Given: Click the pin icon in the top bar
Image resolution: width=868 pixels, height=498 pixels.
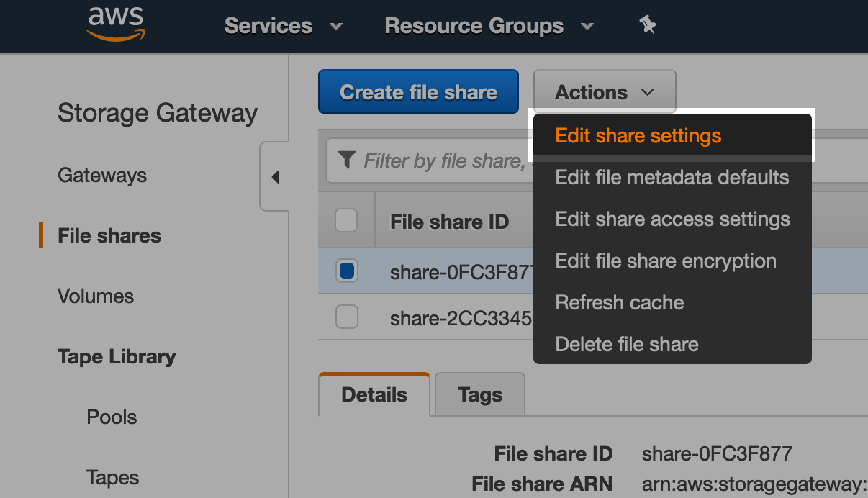Looking at the screenshot, I should tap(647, 25).
